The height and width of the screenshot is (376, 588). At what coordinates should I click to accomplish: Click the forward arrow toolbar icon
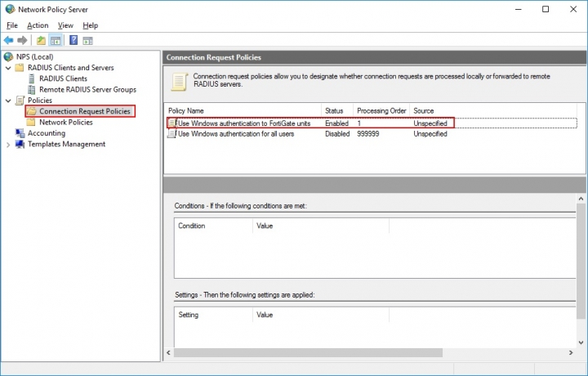pyautogui.click(x=22, y=40)
